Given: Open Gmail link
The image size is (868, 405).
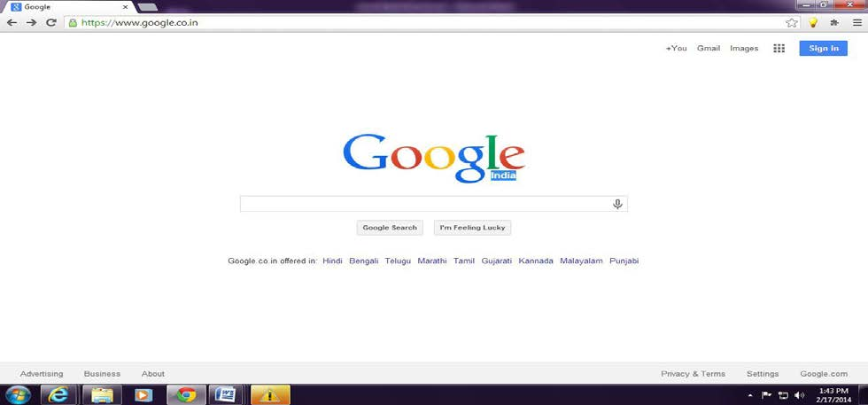Looking at the screenshot, I should 709,48.
